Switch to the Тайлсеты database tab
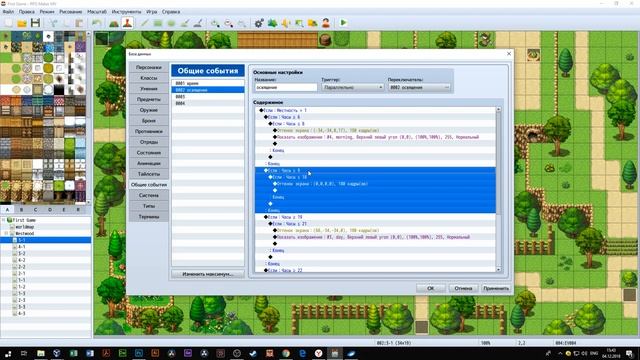 click(x=149, y=174)
